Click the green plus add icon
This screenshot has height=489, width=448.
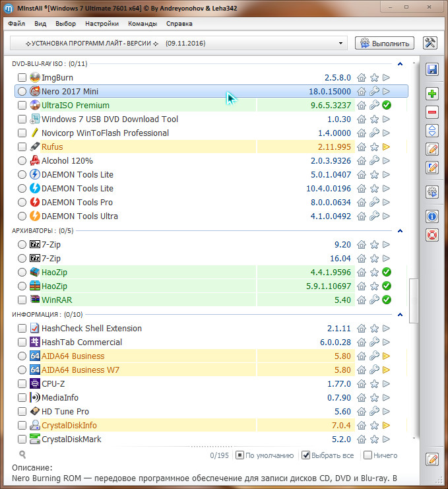[432, 94]
